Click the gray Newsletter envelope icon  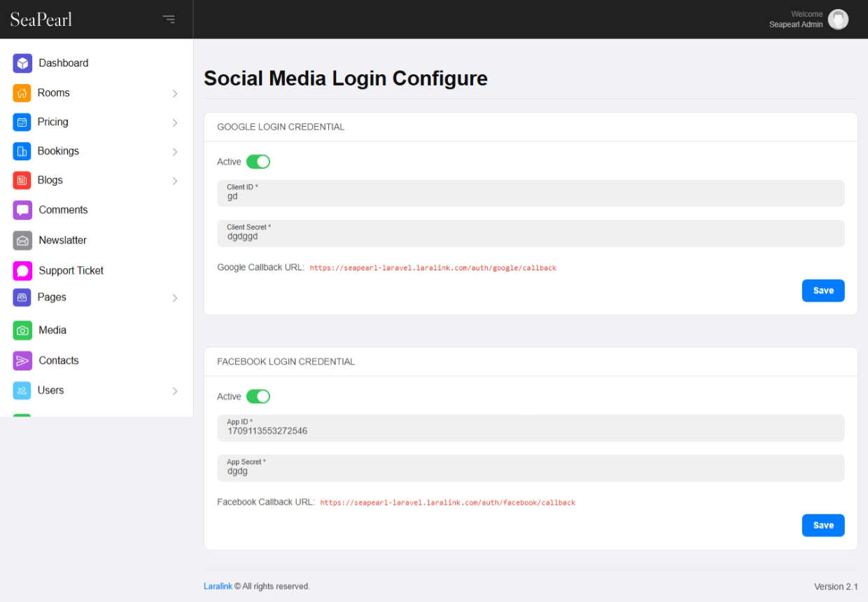[22, 240]
